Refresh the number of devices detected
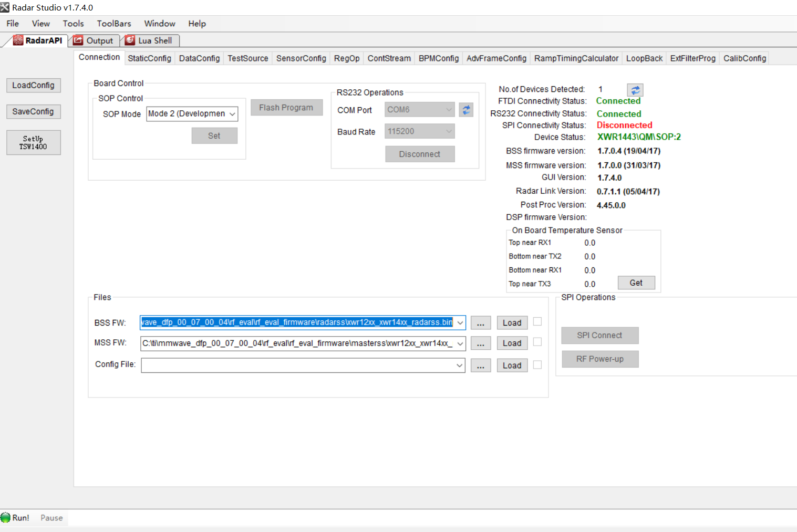Screen dimensions: 797x532 pos(635,90)
